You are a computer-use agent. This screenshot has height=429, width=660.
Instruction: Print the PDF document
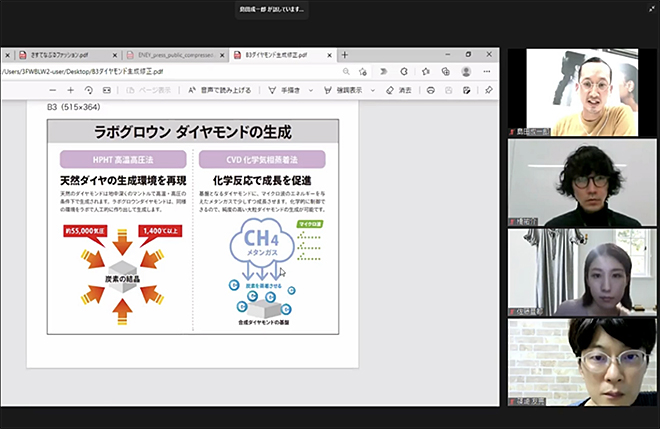pyautogui.click(x=430, y=90)
